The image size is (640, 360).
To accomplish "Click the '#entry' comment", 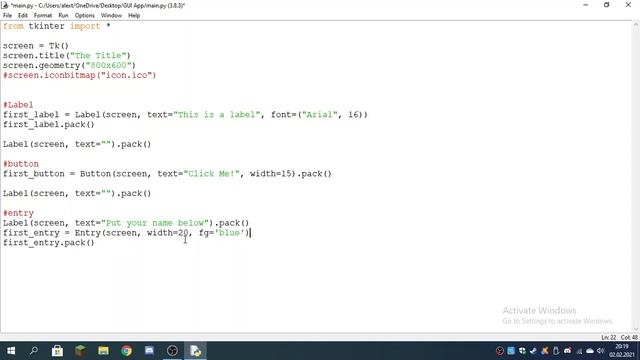I will point(18,213).
